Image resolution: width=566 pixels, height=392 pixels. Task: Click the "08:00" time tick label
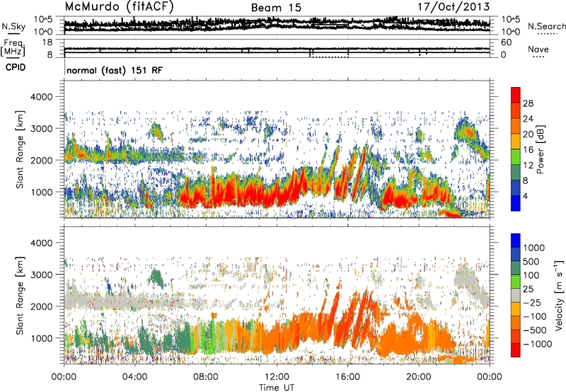[x=206, y=377]
